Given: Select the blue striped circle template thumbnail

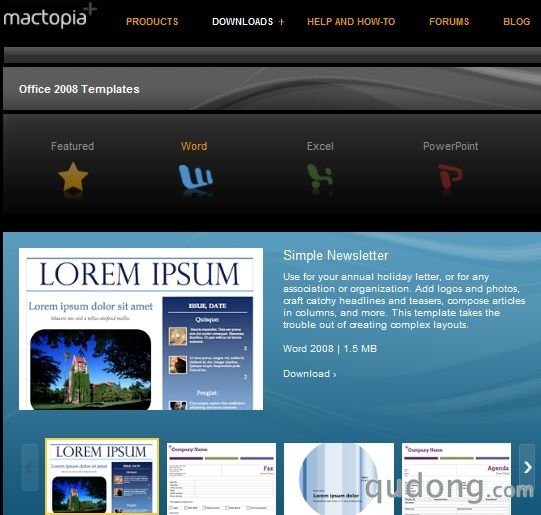Looking at the screenshot, I should [x=339, y=479].
